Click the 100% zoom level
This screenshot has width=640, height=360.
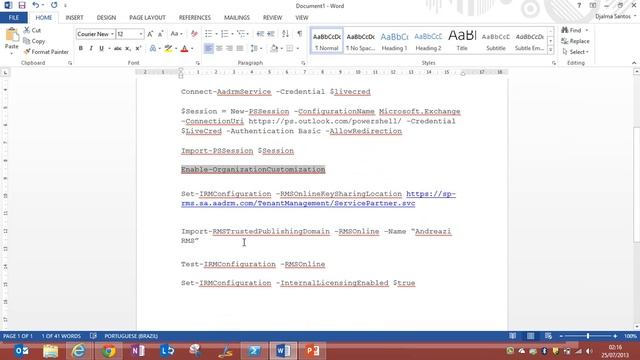[630, 336]
